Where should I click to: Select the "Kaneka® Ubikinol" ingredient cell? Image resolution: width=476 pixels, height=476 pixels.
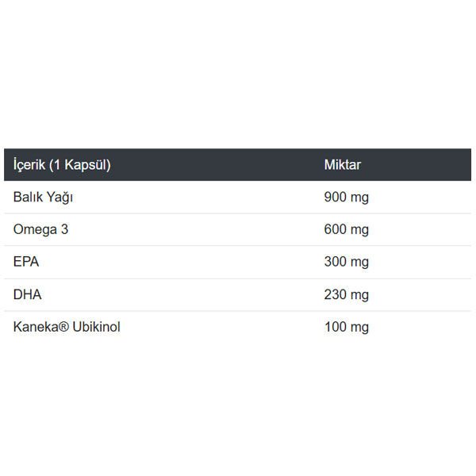coord(67,327)
